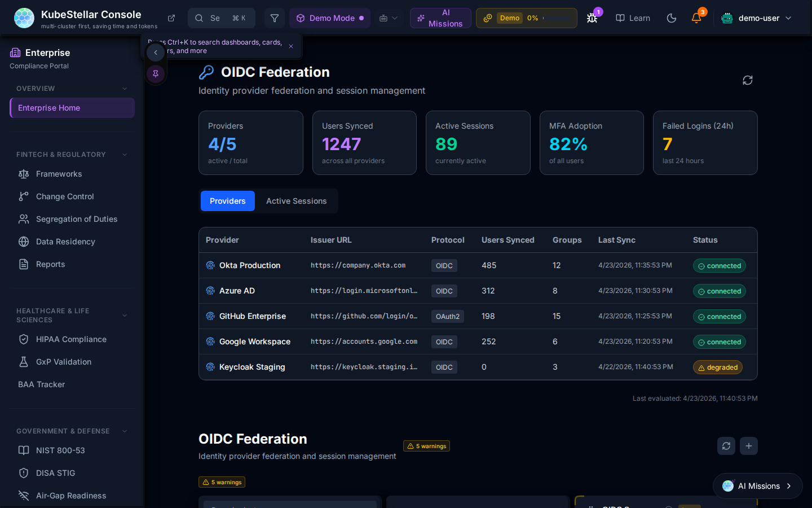Viewport: 812px width, 508px height.
Task: Toggle Demo Mode switch
Action: (x=330, y=18)
